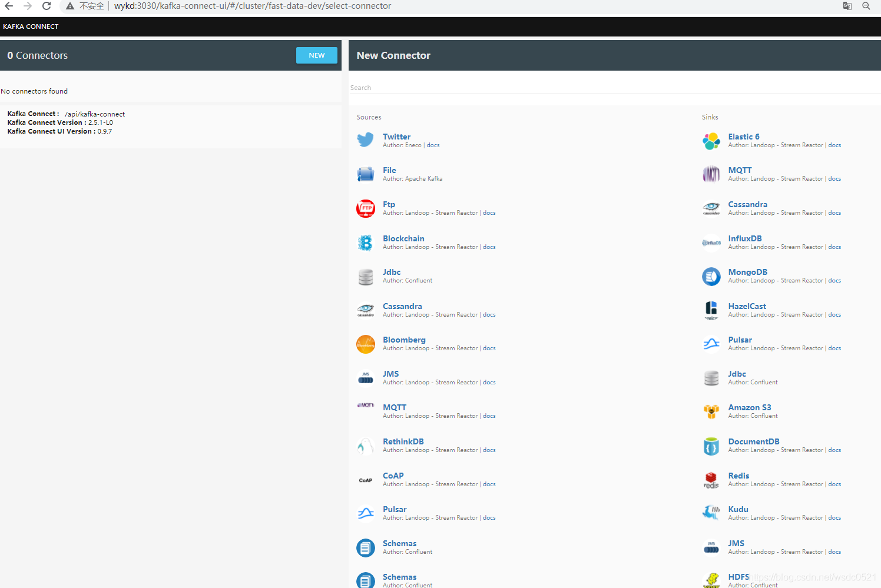Open docs link for Twitter source

[433, 145]
